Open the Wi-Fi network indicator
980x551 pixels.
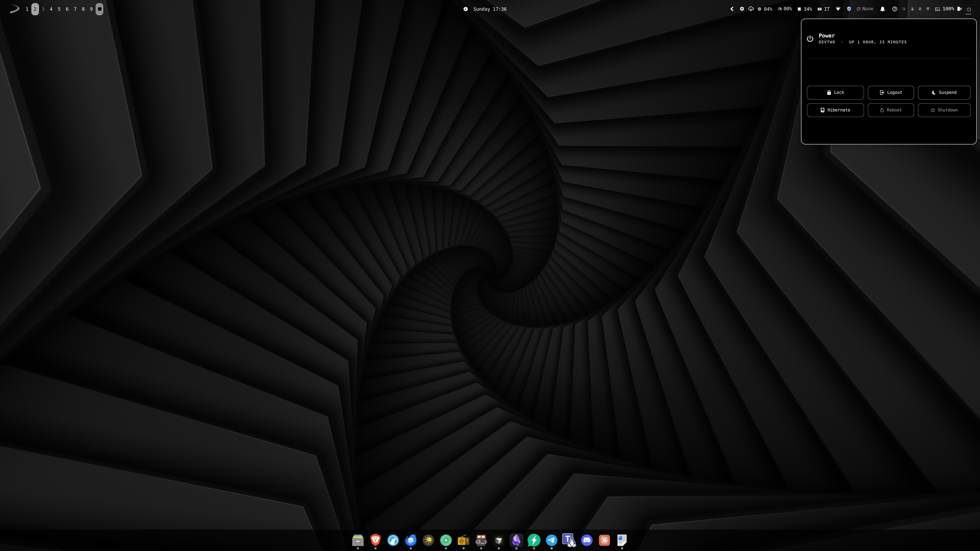[x=838, y=9]
